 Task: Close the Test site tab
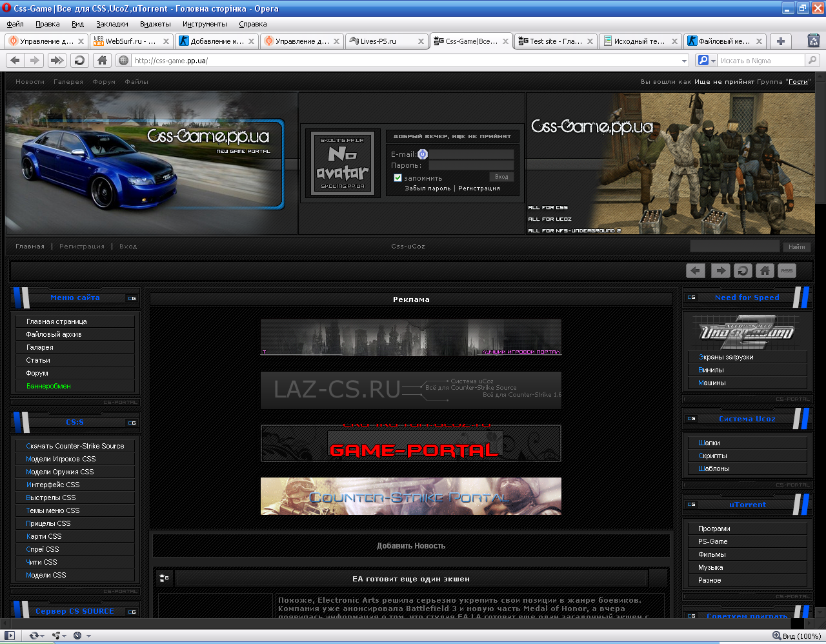pos(590,41)
